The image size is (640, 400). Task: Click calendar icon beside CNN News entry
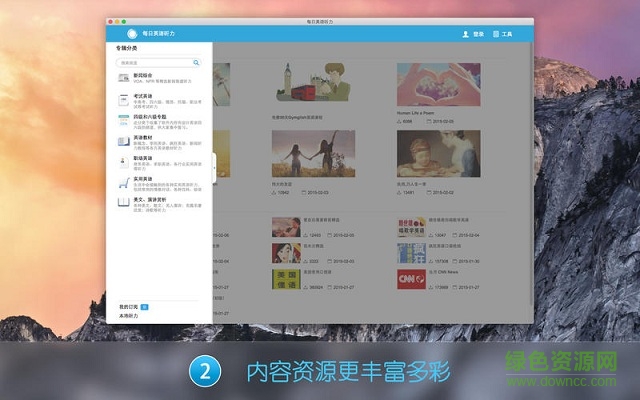(454, 287)
